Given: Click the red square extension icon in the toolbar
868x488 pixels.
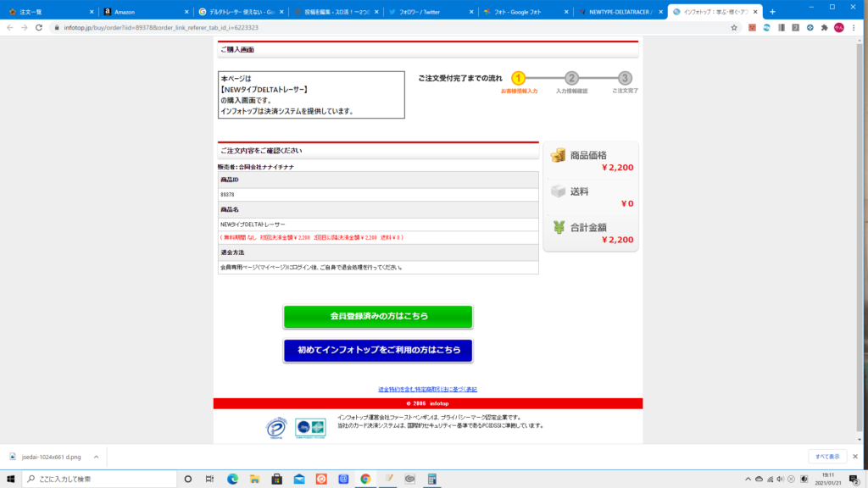Looking at the screenshot, I should coord(753,28).
